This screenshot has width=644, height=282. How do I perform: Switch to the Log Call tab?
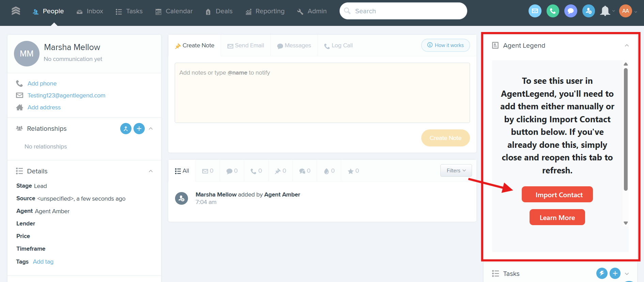pyautogui.click(x=338, y=45)
